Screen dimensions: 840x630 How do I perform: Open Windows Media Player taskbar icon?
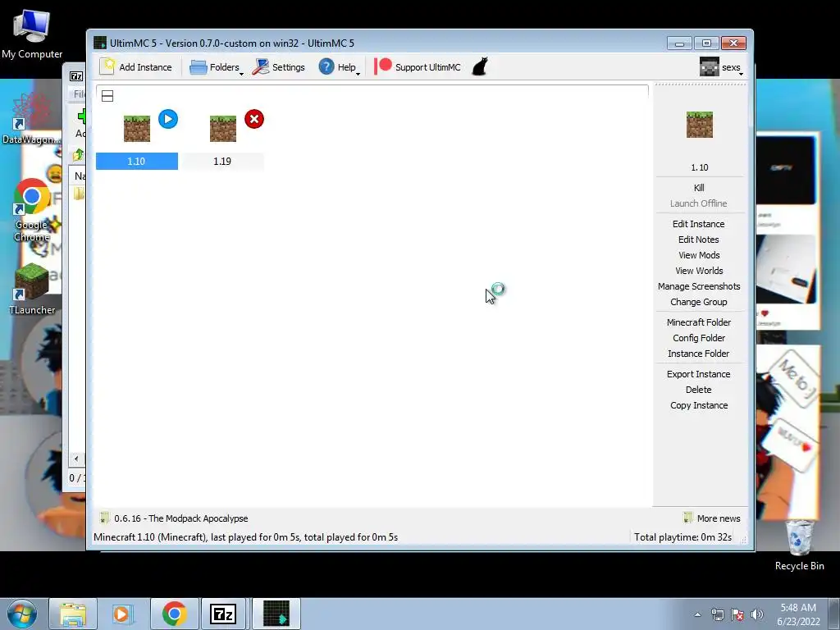123,614
